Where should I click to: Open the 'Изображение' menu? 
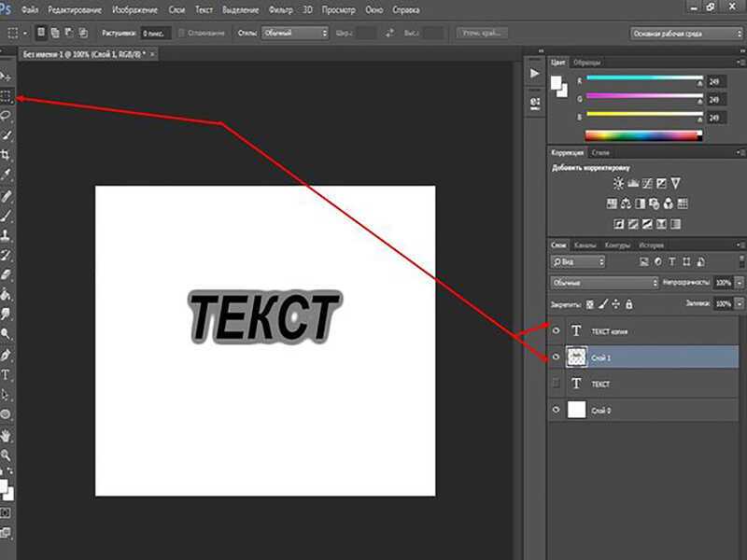click(134, 9)
